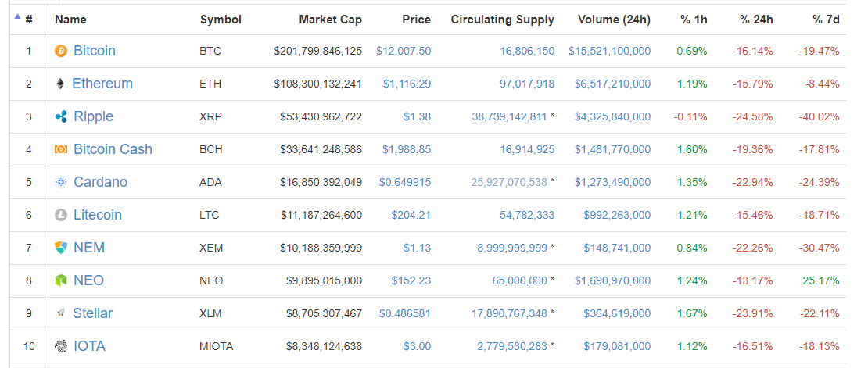Open the Stellar name link
The width and height of the screenshot is (868, 368).
click(93, 313)
